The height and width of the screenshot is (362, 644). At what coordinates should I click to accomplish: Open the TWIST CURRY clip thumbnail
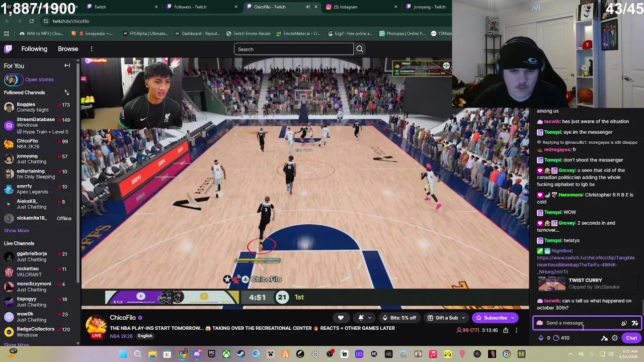tap(552, 284)
